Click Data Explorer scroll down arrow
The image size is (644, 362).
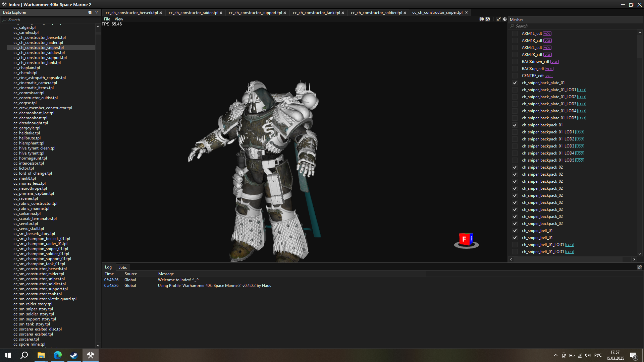point(98,345)
